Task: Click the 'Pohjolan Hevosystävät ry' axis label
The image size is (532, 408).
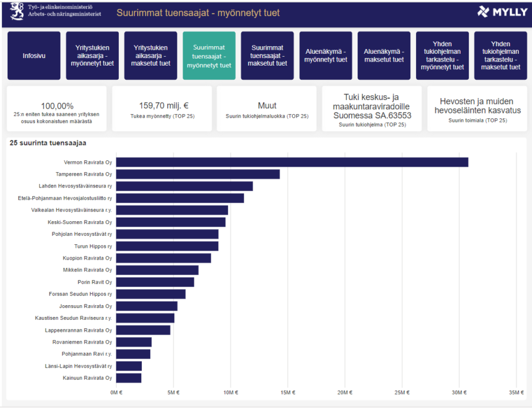Action: click(x=82, y=234)
